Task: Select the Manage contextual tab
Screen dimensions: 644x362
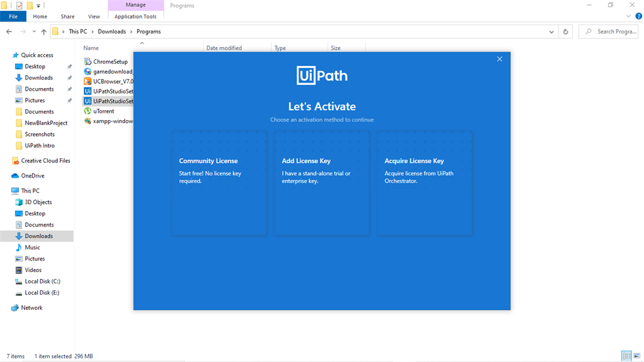Action: click(136, 5)
